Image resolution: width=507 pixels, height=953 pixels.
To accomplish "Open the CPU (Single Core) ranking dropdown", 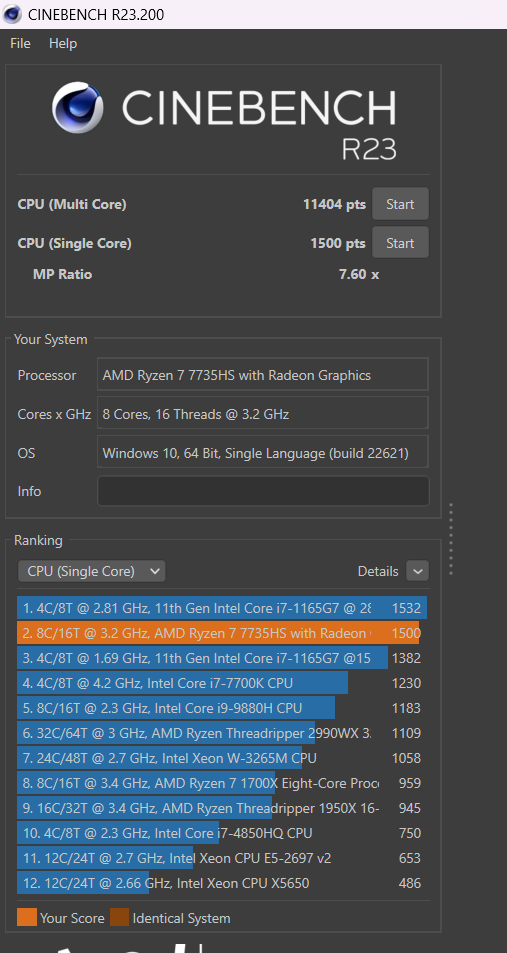I will 92,571.
